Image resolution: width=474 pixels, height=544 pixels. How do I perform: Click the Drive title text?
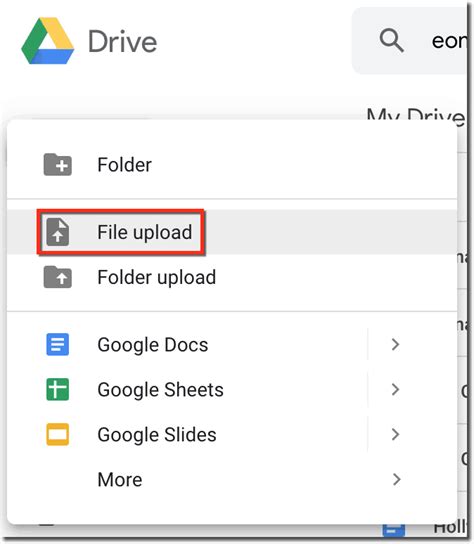pos(122,41)
